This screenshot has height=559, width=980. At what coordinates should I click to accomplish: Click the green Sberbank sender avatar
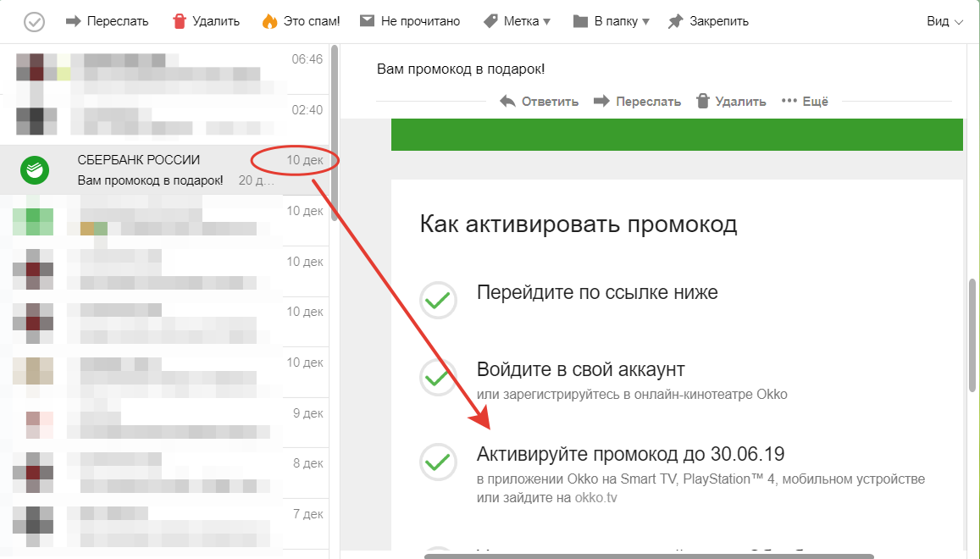point(35,170)
